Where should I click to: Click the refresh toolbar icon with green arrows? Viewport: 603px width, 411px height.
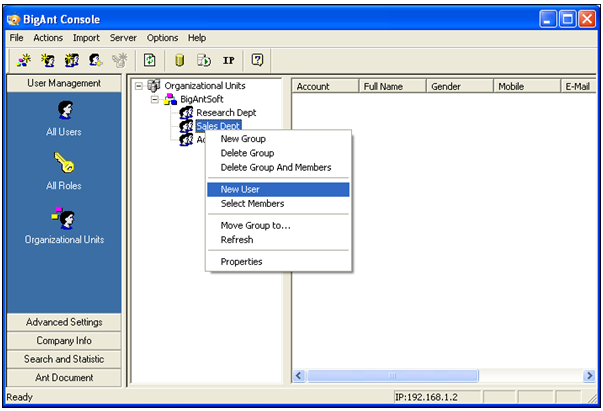coord(150,60)
